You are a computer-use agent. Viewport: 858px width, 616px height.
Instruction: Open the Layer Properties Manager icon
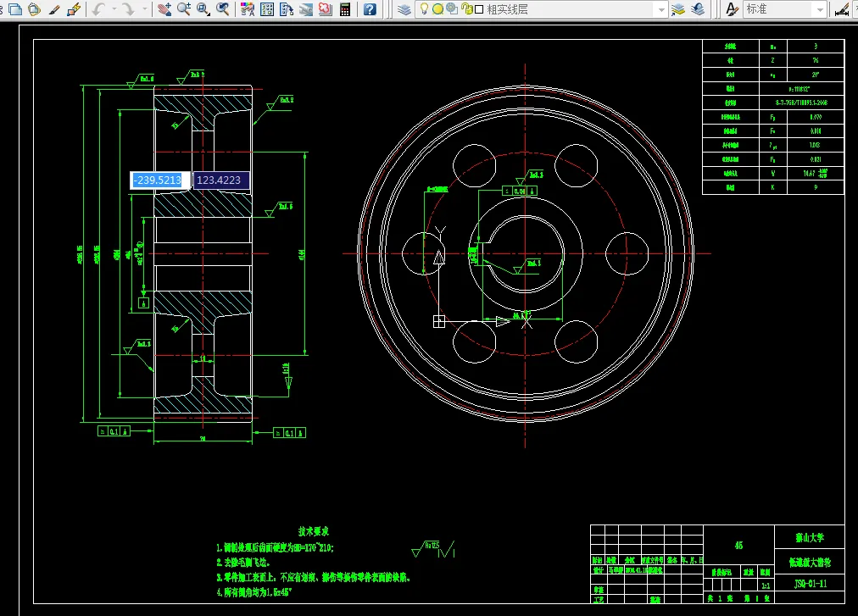point(404,9)
